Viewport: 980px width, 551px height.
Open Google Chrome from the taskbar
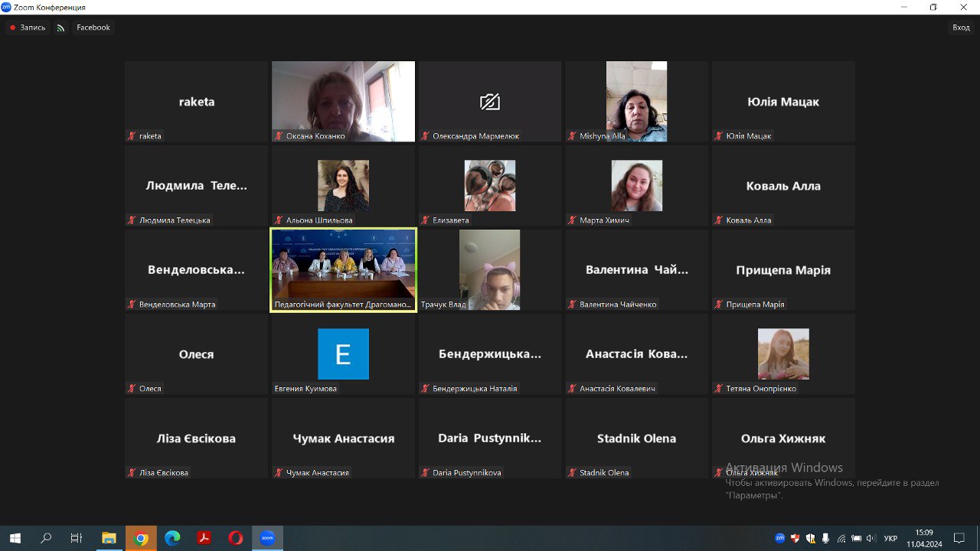(x=141, y=538)
